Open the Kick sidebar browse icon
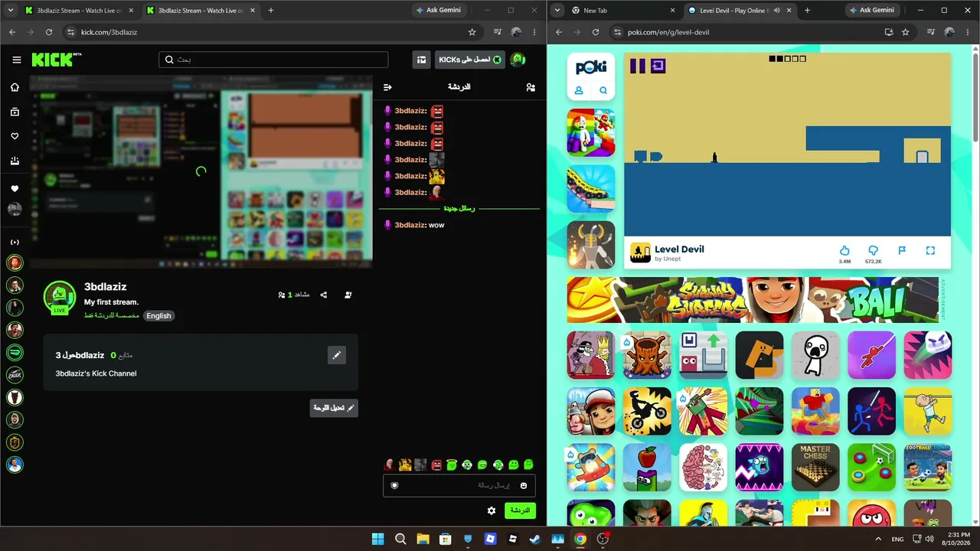This screenshot has width=980, height=551. click(15, 112)
